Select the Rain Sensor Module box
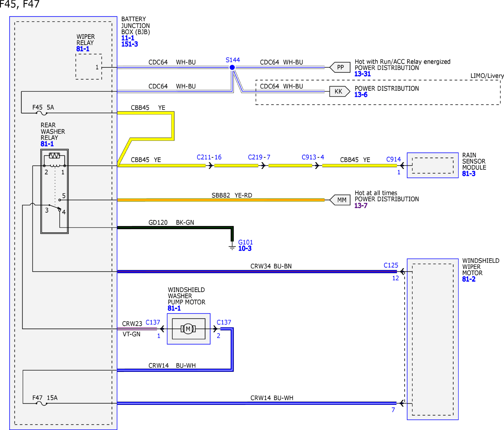This screenshot has height=430, width=504. (x=433, y=165)
